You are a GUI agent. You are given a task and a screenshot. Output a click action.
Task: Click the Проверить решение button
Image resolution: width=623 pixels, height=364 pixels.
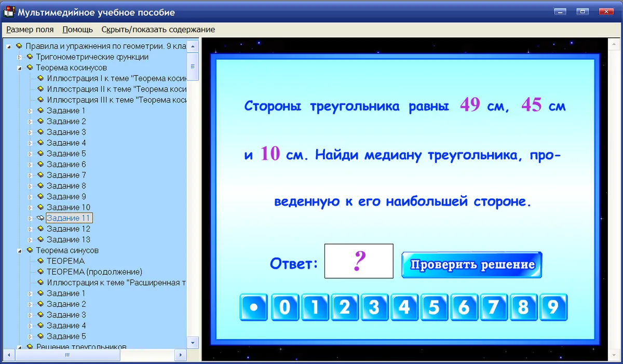[472, 265]
